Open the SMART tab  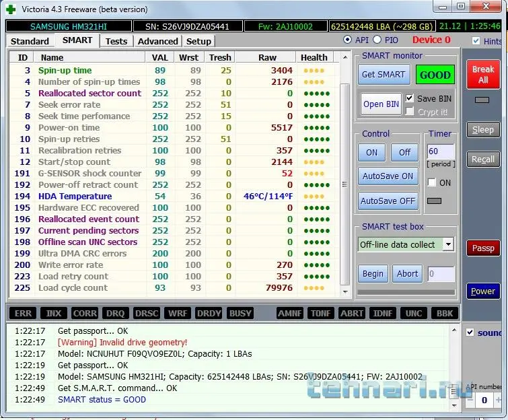click(77, 40)
